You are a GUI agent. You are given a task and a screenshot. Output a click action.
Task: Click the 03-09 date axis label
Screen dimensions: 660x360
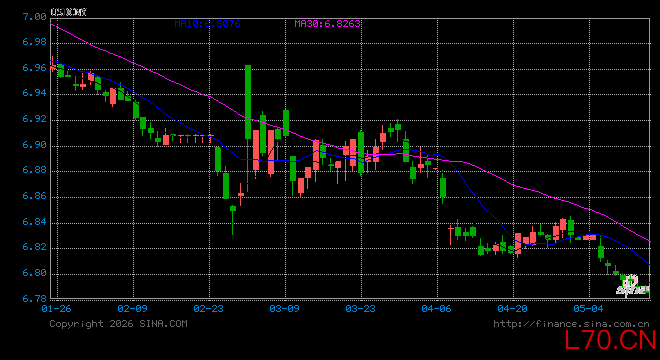click(x=285, y=309)
